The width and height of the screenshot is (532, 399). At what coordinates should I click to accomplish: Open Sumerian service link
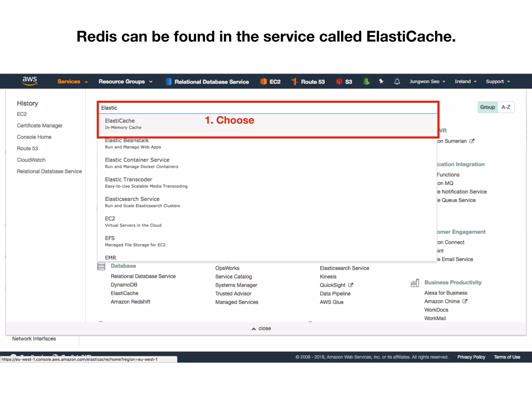452,141
